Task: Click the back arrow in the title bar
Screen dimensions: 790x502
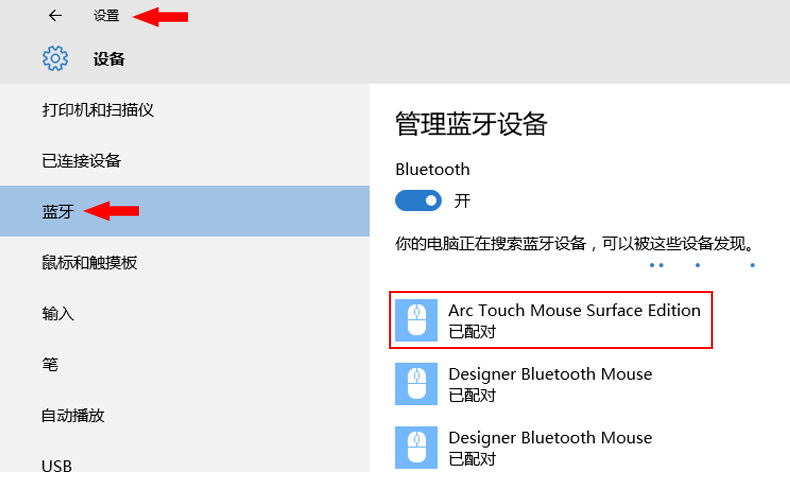Action: point(55,16)
